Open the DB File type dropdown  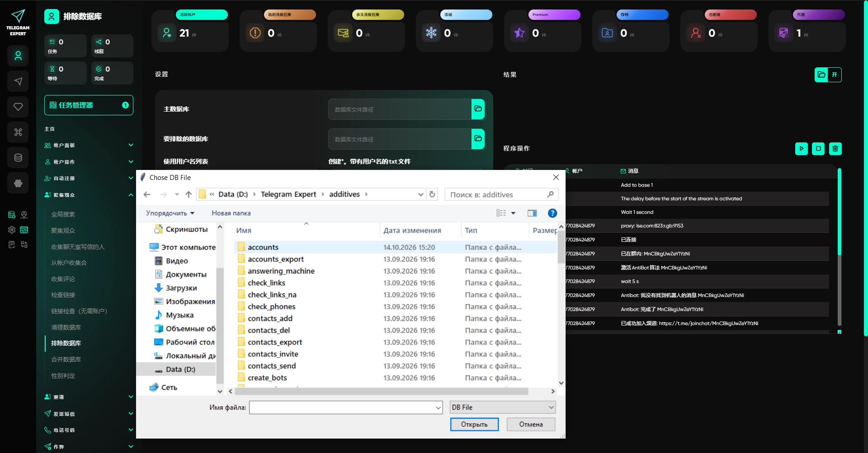click(x=503, y=407)
